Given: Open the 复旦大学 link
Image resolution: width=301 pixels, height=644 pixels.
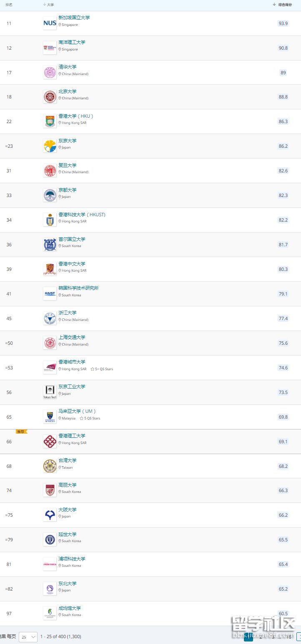Looking at the screenshot, I should (x=67, y=165).
